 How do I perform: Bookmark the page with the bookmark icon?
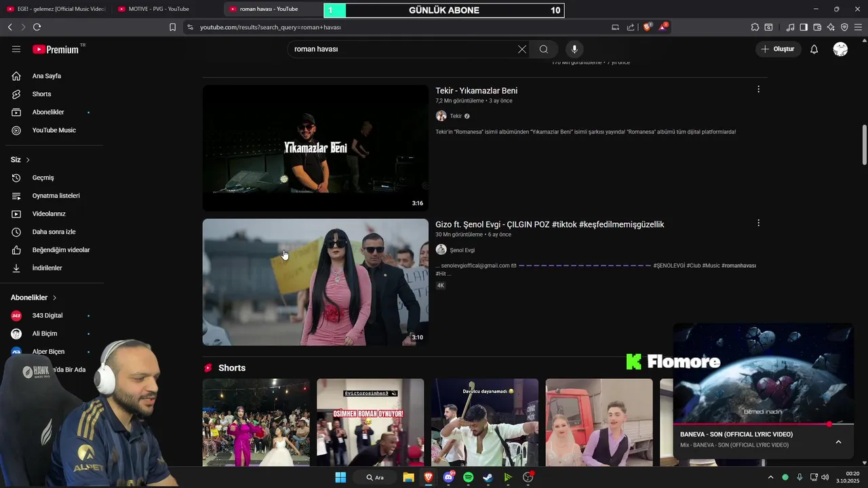[172, 27]
